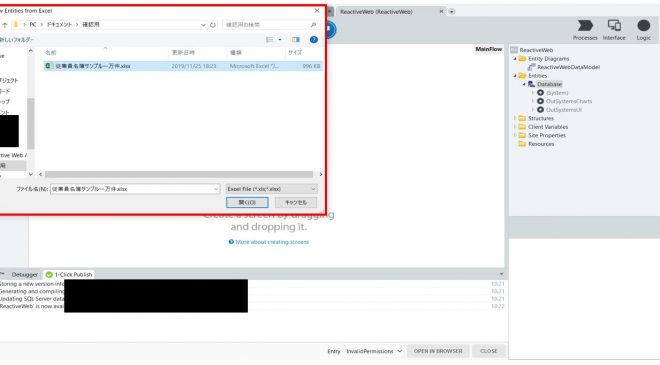
Task: Select the 1-Click Publish tab
Action: point(69,274)
